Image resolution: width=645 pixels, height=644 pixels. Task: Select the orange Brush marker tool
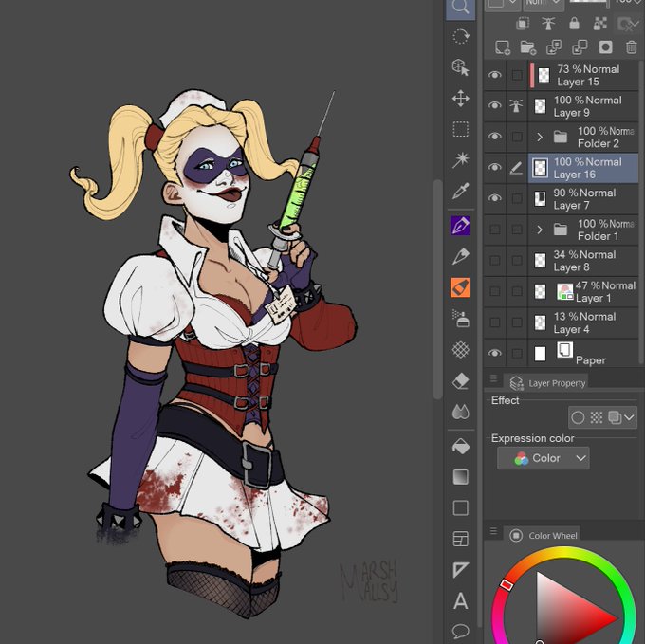460,287
